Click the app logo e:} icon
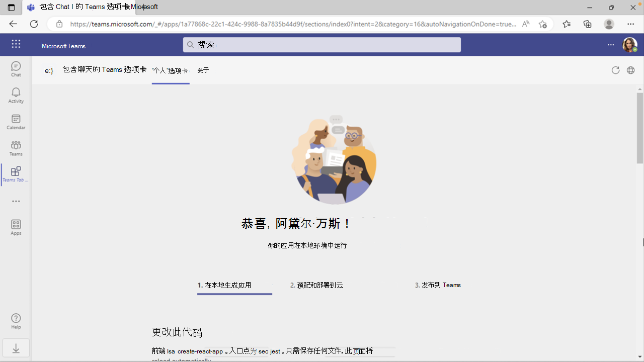644x362 pixels. (49, 71)
